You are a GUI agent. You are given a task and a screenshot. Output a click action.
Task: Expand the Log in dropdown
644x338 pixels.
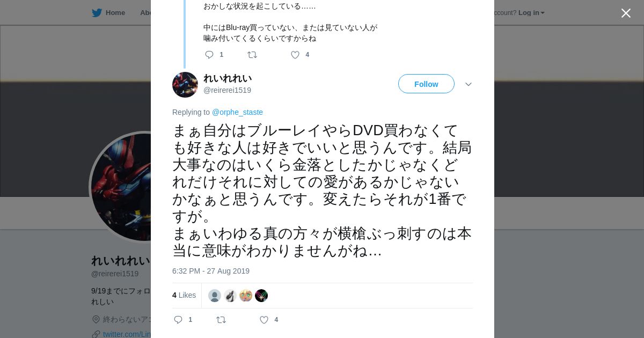[x=531, y=13]
